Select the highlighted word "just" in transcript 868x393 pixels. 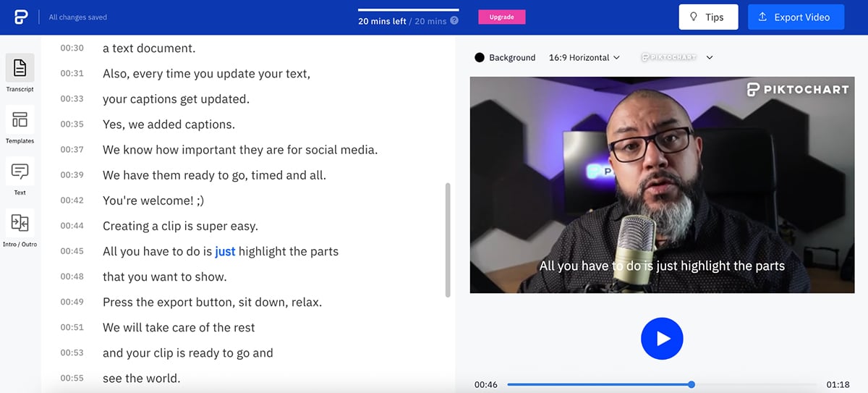click(x=225, y=251)
